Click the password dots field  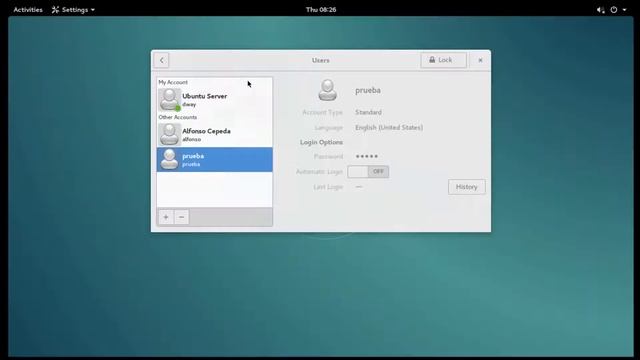(x=367, y=156)
